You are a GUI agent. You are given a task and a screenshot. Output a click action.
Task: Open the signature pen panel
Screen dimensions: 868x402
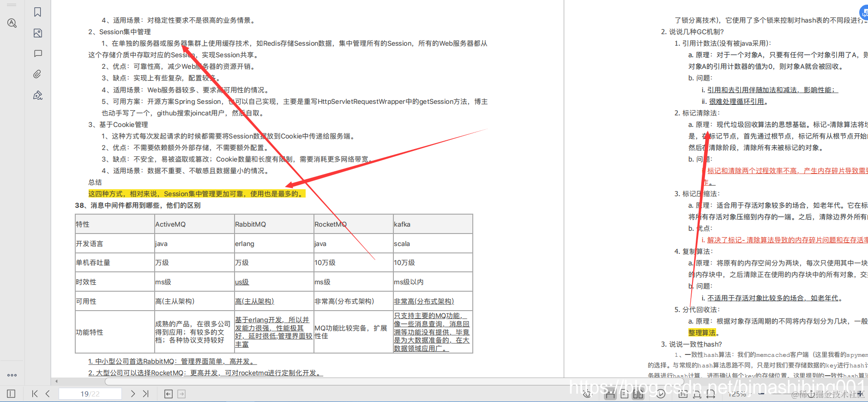pyautogui.click(x=38, y=95)
